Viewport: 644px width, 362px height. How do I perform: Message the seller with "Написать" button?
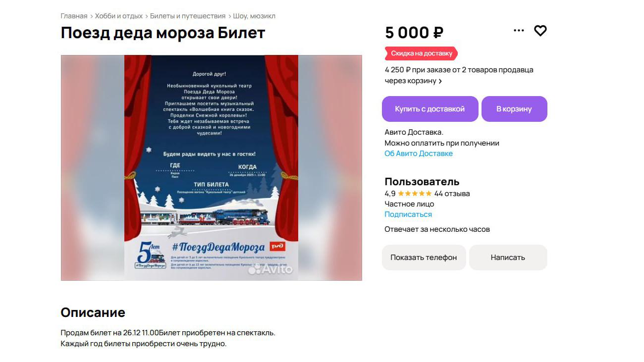tap(508, 258)
